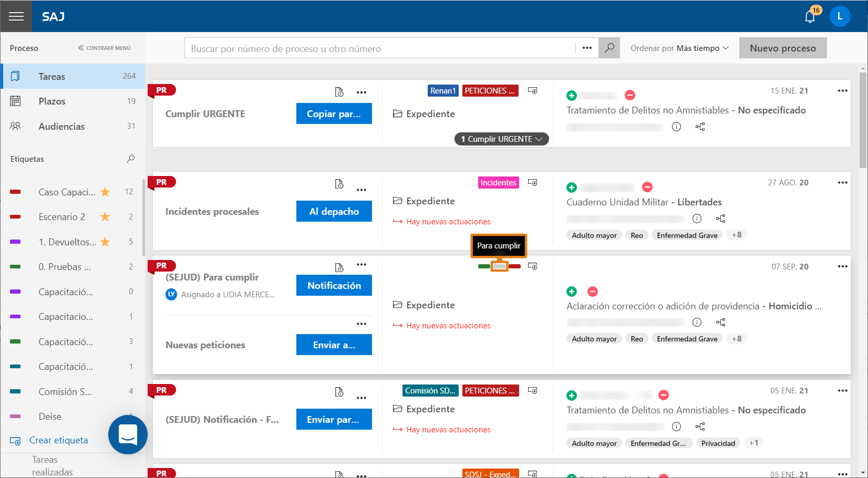Open tree icon on Cuaderno Unidad Militar process
868x478 pixels.
(720, 219)
